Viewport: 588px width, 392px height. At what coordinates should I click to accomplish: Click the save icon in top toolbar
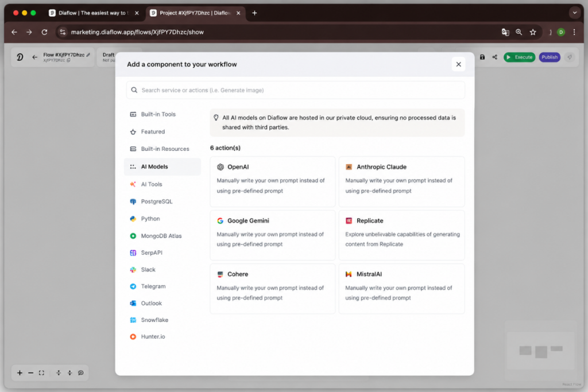click(482, 57)
